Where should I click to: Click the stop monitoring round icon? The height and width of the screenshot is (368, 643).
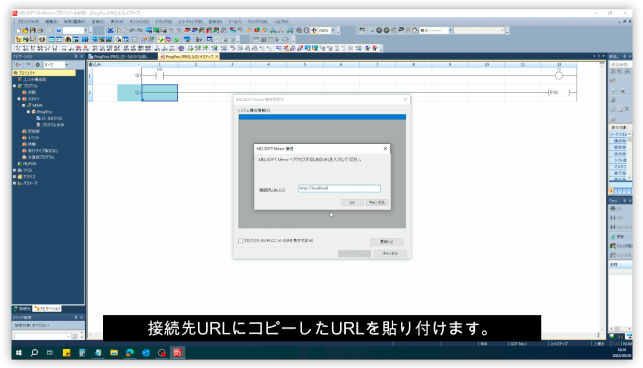(386, 30)
